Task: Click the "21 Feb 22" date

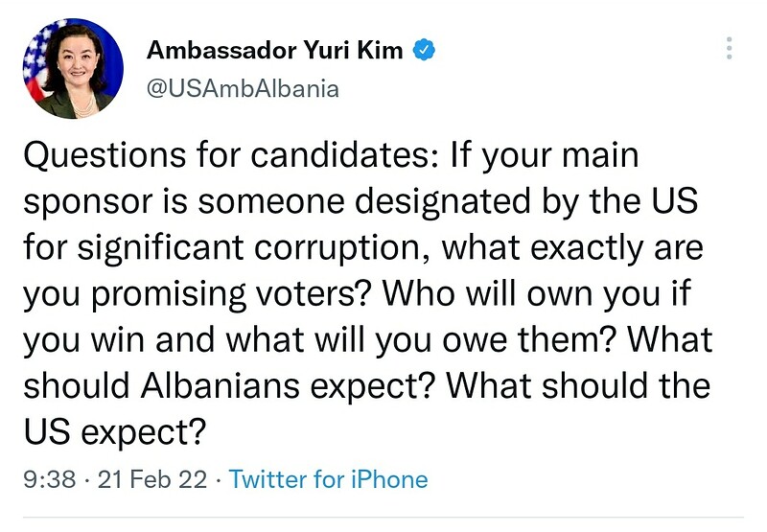Action: (152, 478)
